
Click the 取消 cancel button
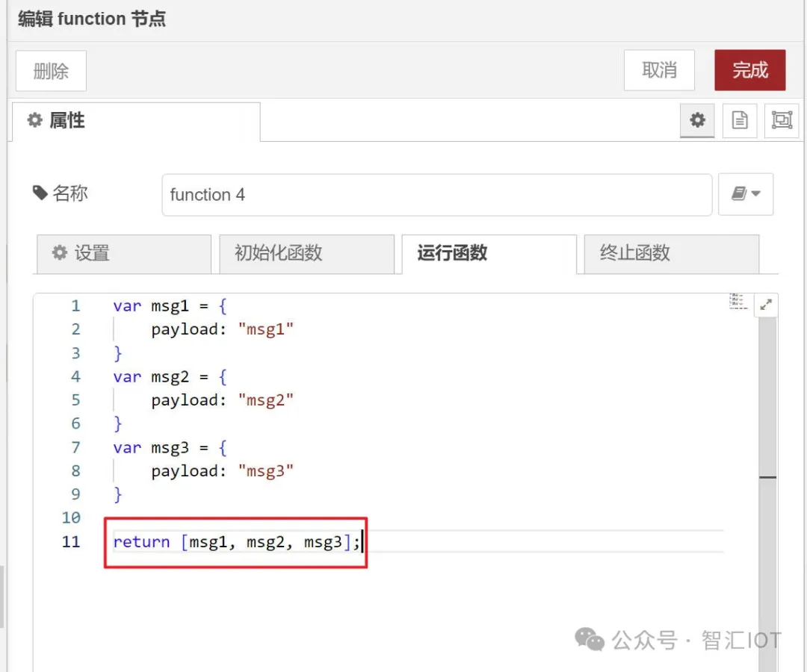[x=659, y=70]
